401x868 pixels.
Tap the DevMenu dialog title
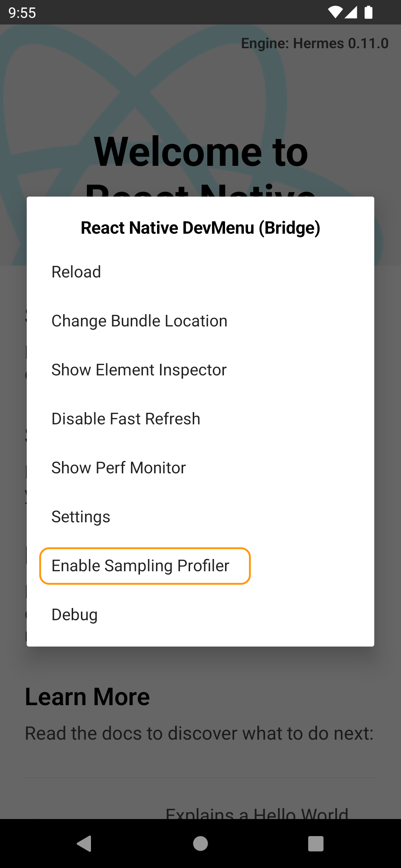pos(200,227)
